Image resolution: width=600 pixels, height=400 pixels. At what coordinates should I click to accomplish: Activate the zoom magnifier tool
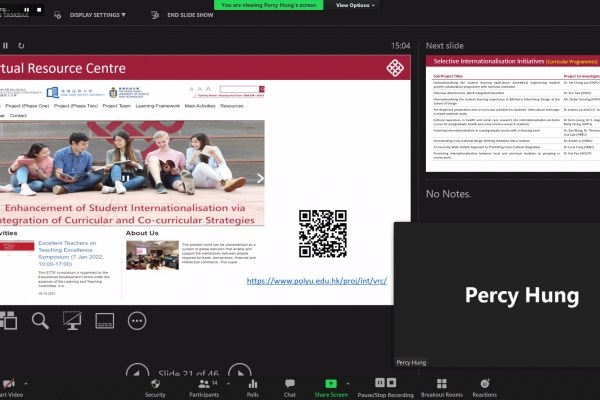tap(40, 320)
